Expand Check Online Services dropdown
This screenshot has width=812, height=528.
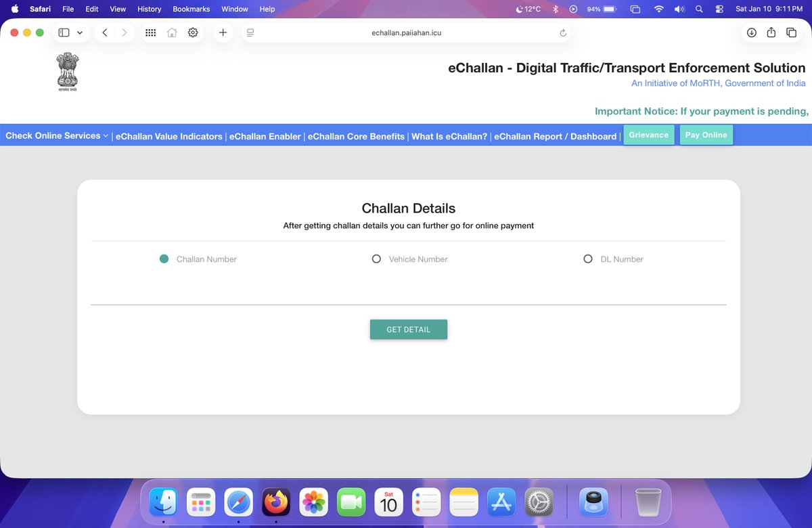pos(57,135)
